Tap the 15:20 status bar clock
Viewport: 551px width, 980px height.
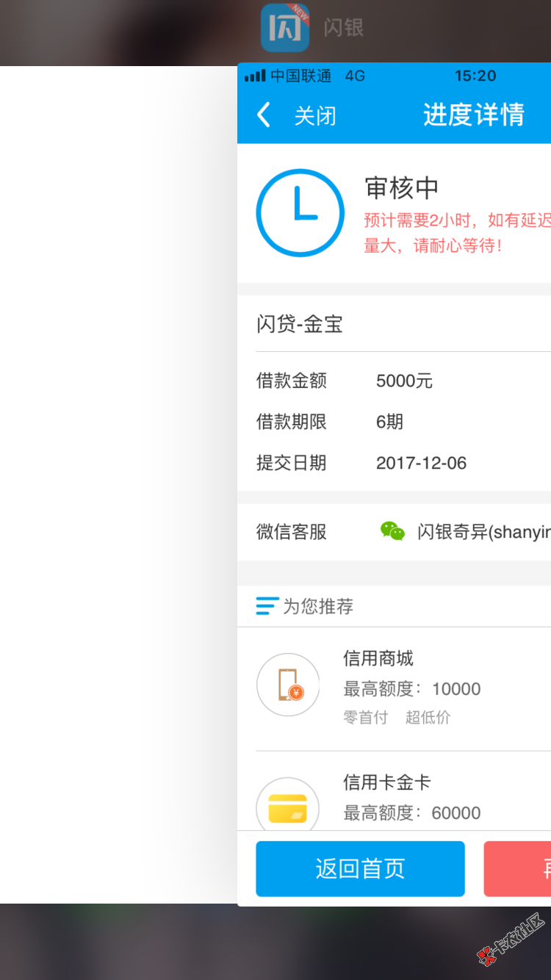[x=475, y=76]
